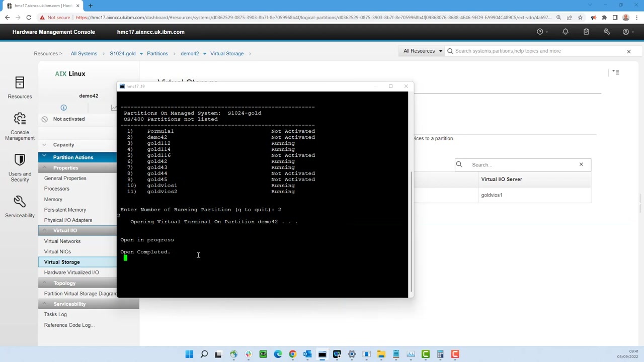Screen dimensions: 644x362
Task: Open Console Management gear icon
Action: [20, 119]
